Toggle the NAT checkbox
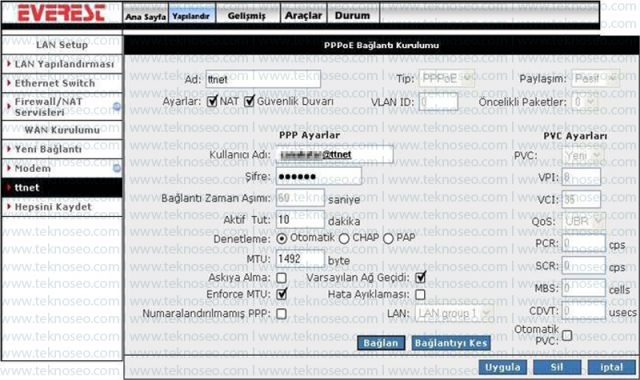 tap(212, 101)
